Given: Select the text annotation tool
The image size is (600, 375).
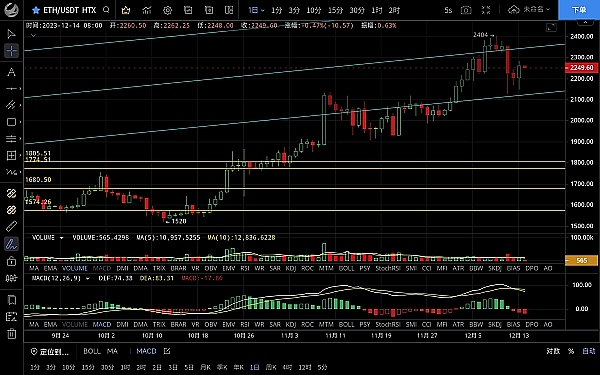Looking at the screenshot, I should [11, 72].
